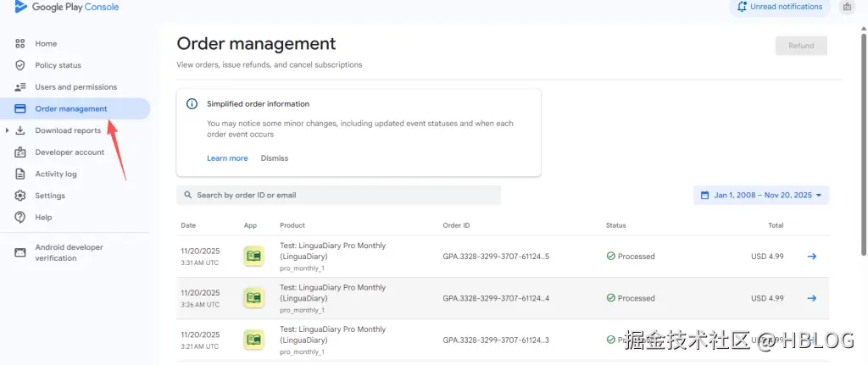868x365 pixels.
Task: Click the Users and permissions icon
Action: (20, 87)
